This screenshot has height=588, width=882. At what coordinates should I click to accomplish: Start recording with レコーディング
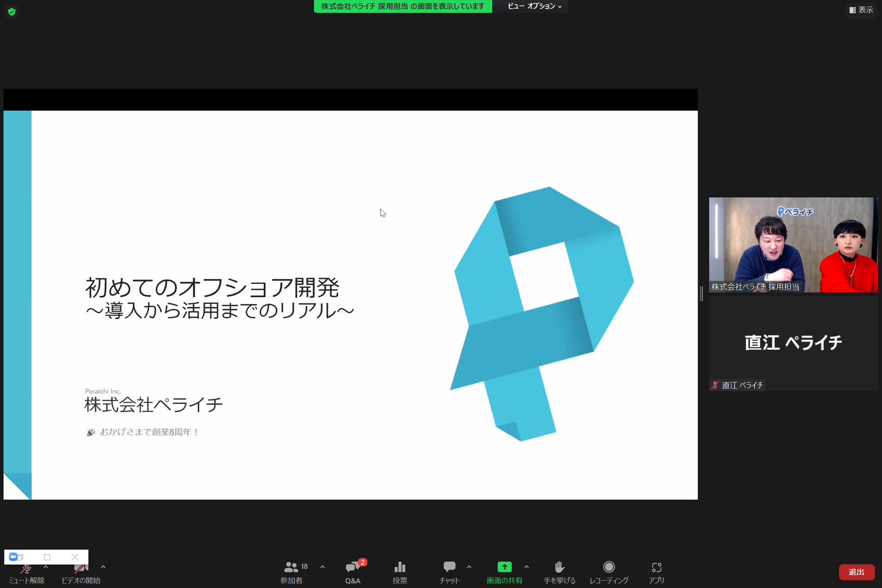[609, 573]
